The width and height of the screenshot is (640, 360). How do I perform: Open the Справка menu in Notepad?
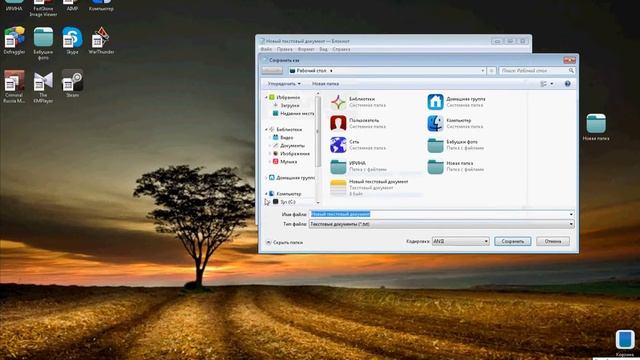point(341,49)
